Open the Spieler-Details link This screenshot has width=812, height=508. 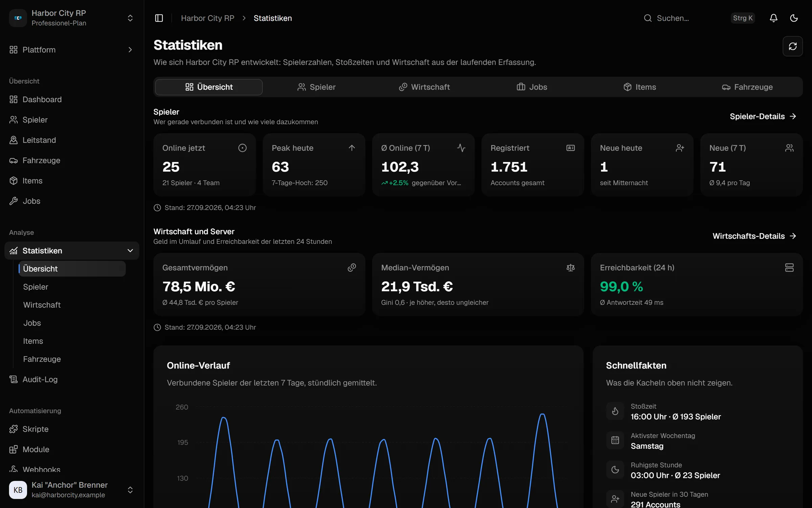point(763,116)
